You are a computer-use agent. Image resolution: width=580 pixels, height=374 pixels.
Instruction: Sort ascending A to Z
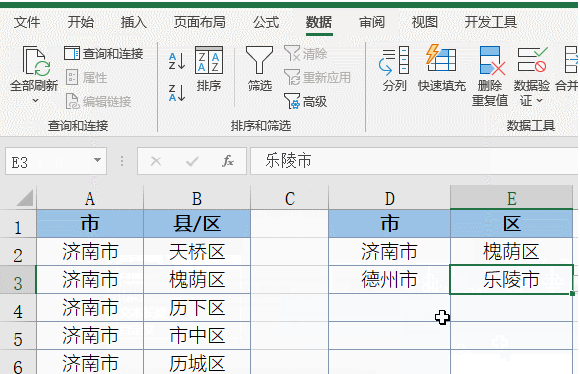[177, 61]
